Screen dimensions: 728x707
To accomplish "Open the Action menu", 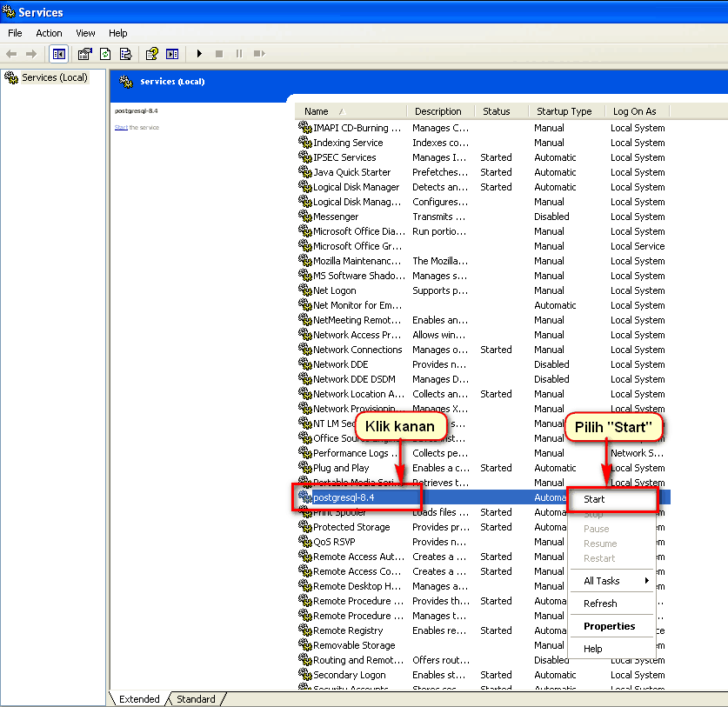I will [x=49, y=33].
